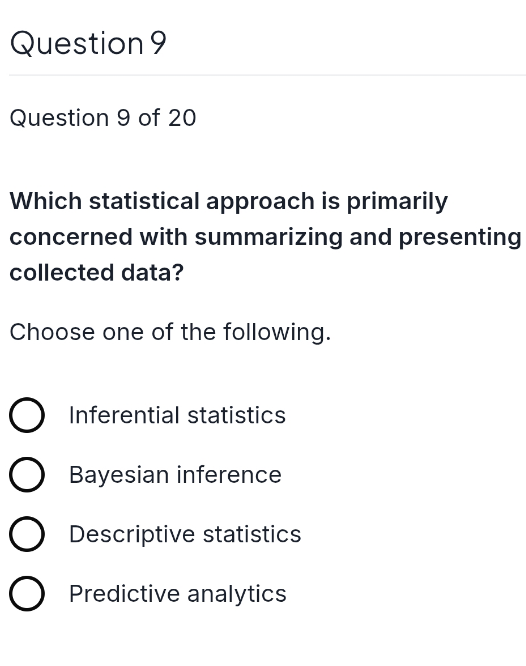Click the "Descriptive statistics" answer label
This screenshot has height=666, width=526.
(185, 535)
